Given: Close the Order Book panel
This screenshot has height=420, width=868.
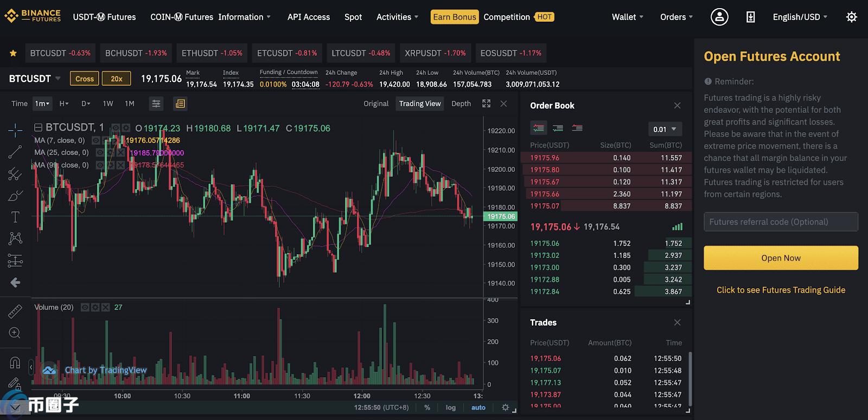Looking at the screenshot, I should 677,105.
